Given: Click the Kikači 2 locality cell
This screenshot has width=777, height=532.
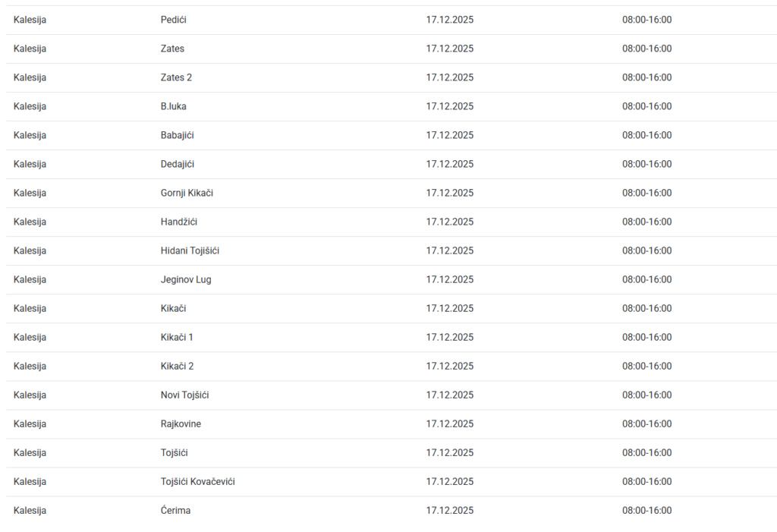Looking at the screenshot, I should coord(177,366).
